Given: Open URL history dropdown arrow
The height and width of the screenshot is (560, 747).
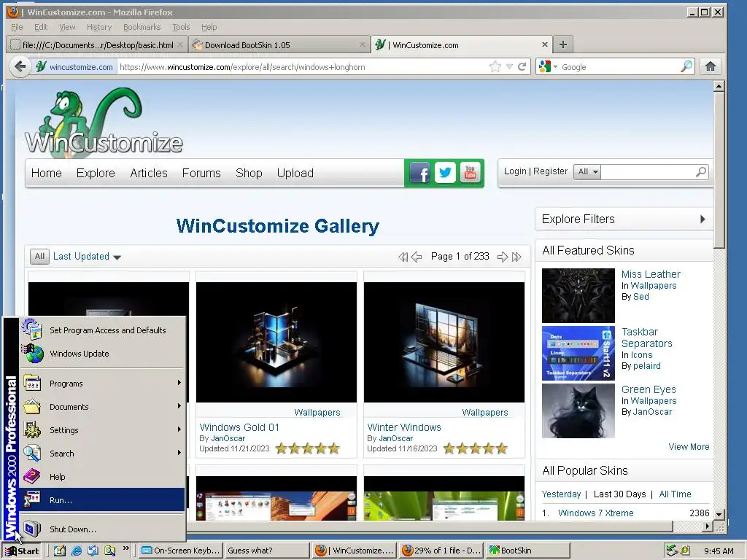Looking at the screenshot, I should click(509, 66).
